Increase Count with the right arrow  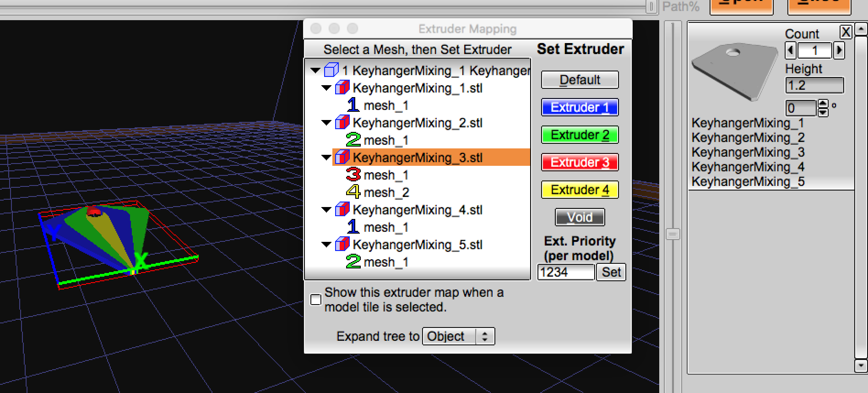click(x=839, y=50)
